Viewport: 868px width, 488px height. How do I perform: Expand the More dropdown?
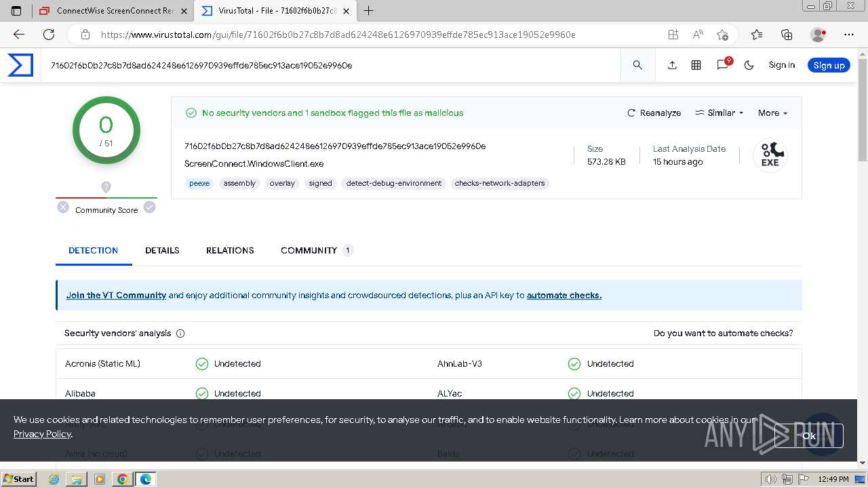click(x=772, y=113)
